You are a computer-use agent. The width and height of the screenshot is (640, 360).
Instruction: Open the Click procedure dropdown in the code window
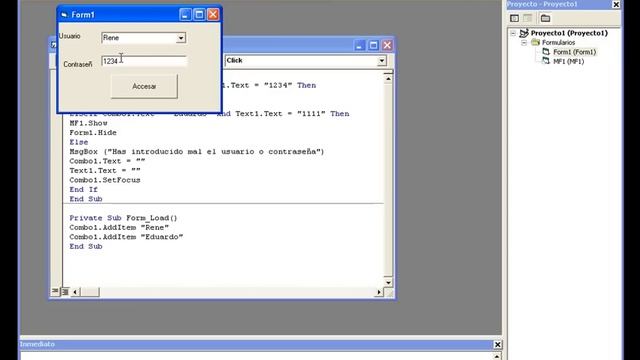382,60
